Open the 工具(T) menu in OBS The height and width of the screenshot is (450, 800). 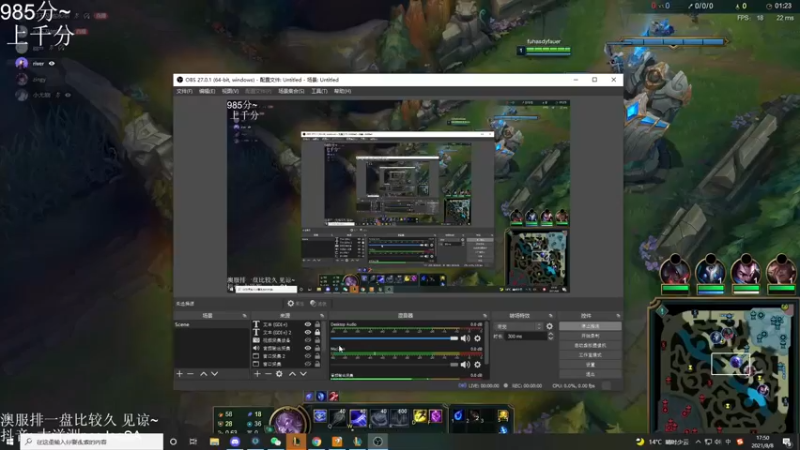click(x=319, y=91)
